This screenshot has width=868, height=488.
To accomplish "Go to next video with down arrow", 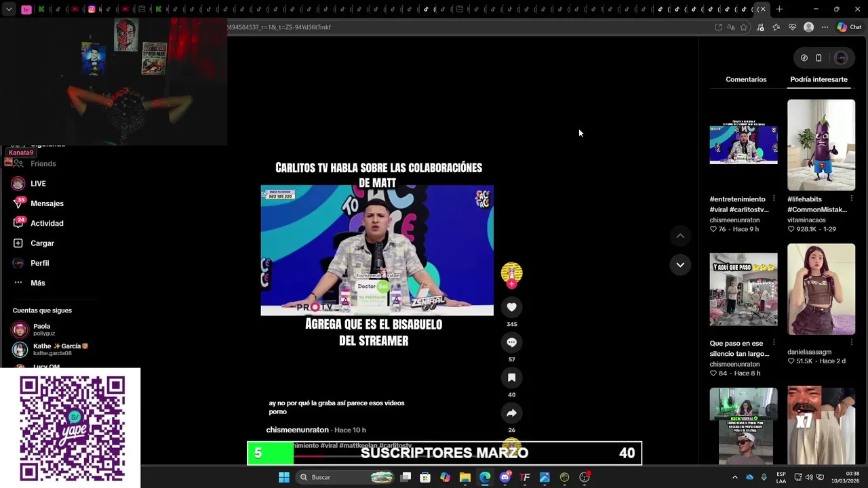I will [679, 264].
